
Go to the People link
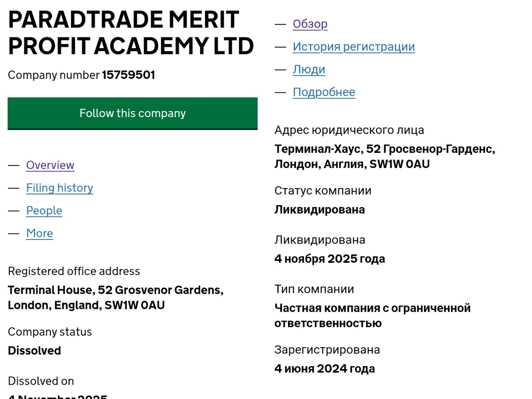pos(44,211)
